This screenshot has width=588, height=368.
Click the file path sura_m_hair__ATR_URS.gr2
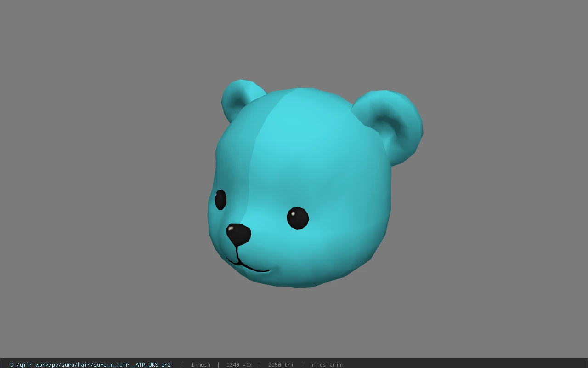click(x=90, y=365)
